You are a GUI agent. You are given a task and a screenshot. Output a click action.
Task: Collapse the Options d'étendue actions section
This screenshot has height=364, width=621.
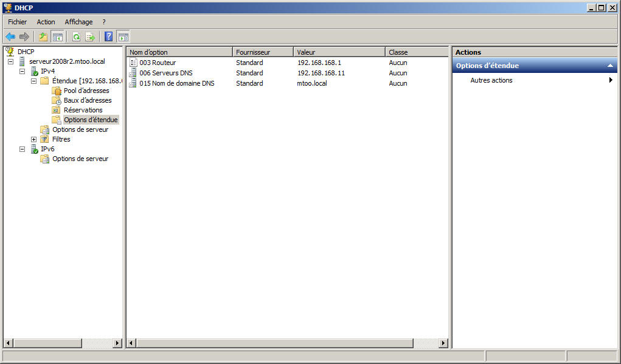(610, 66)
